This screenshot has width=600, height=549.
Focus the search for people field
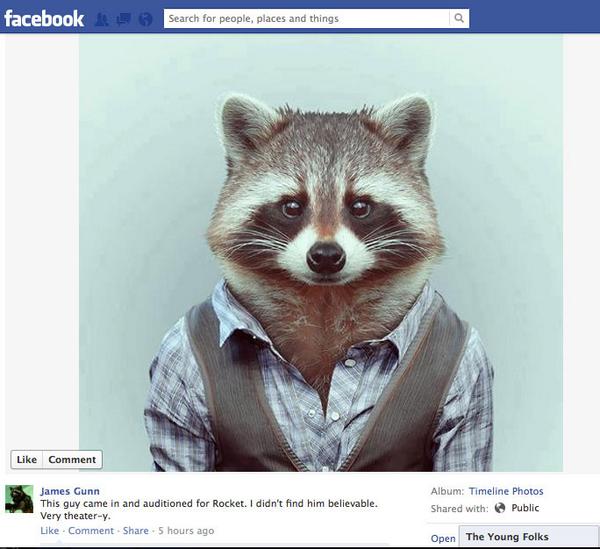(307, 18)
